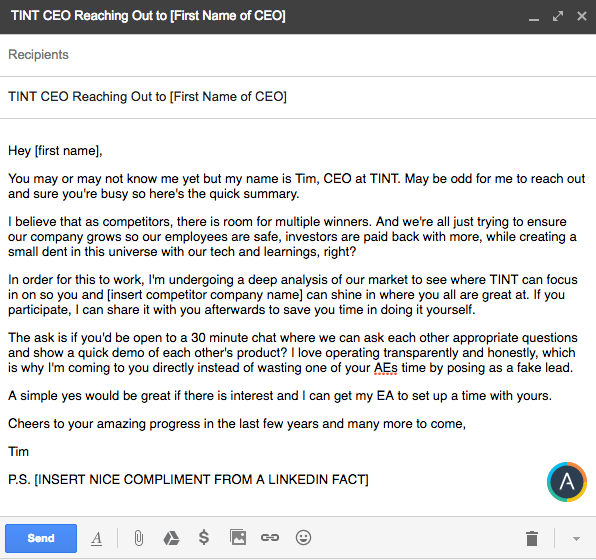
Task: Click the P.S. LinkedIn compliment placeholder line
Action: [188, 479]
